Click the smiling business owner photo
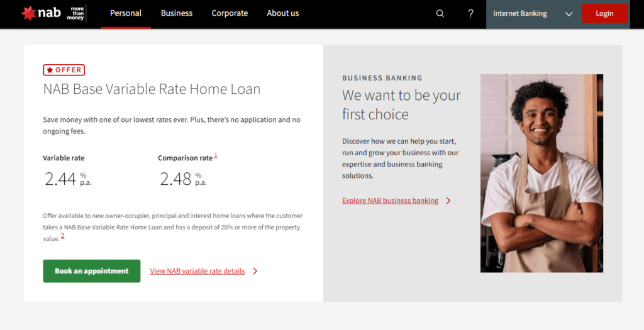 point(541,173)
